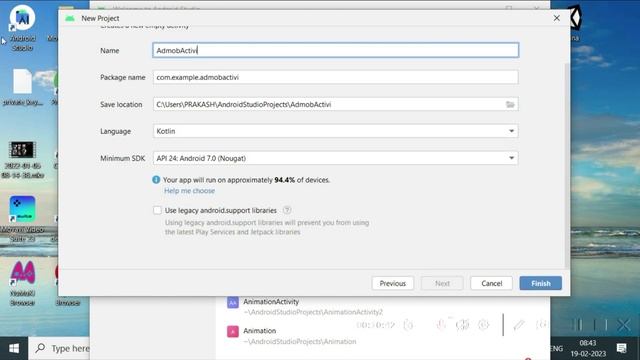This screenshot has width=640, height=360.
Task: Open the Minimum SDK dropdown
Action: point(336,158)
